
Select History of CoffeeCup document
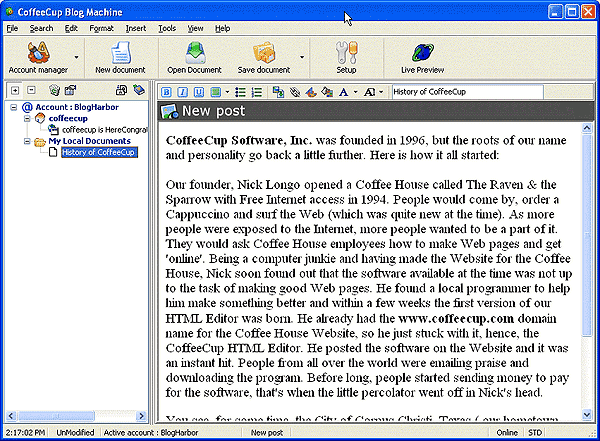point(99,152)
